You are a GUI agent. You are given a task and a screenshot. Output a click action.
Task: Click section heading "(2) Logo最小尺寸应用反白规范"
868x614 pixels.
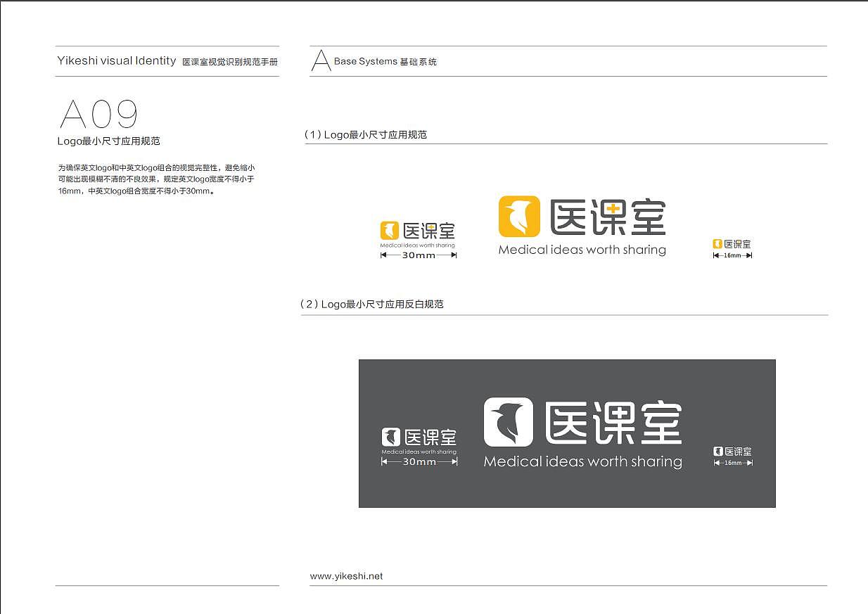coord(371,305)
